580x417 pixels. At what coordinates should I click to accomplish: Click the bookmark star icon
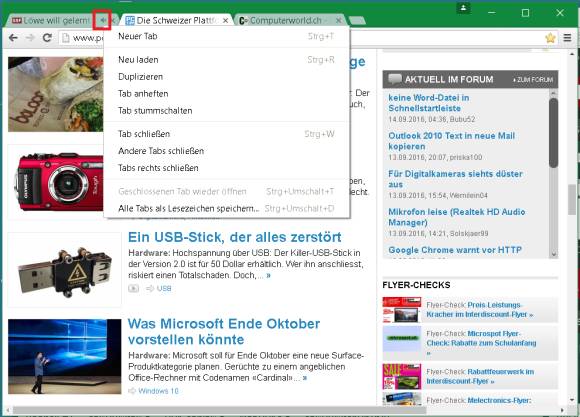coord(550,38)
